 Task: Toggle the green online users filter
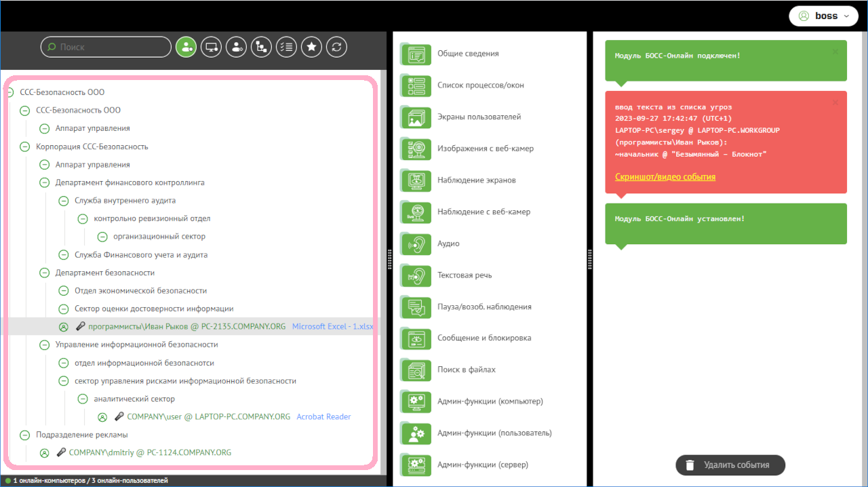click(x=186, y=47)
